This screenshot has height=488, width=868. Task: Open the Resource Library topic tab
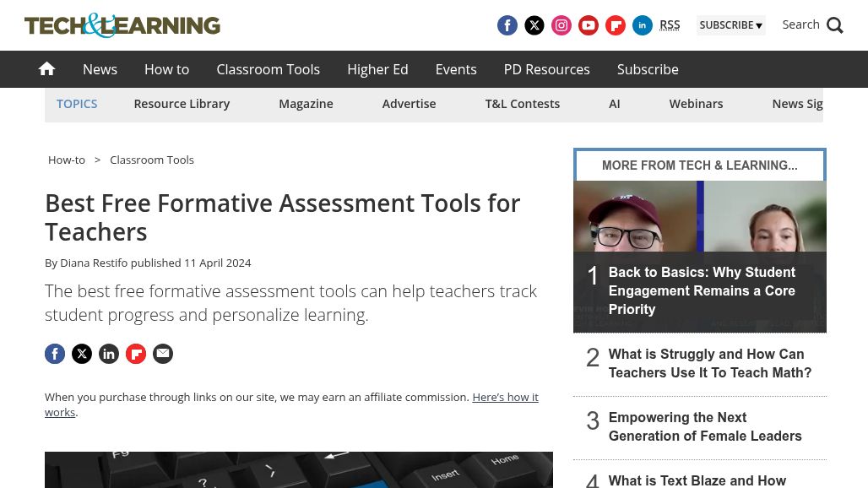[x=182, y=104]
